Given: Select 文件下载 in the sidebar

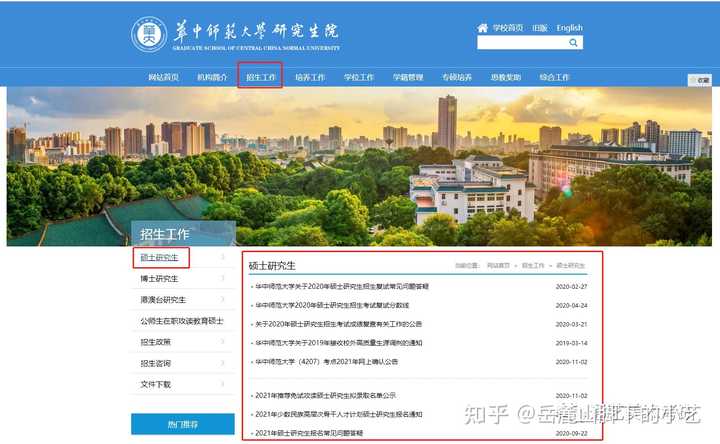Looking at the screenshot, I should [x=155, y=384].
